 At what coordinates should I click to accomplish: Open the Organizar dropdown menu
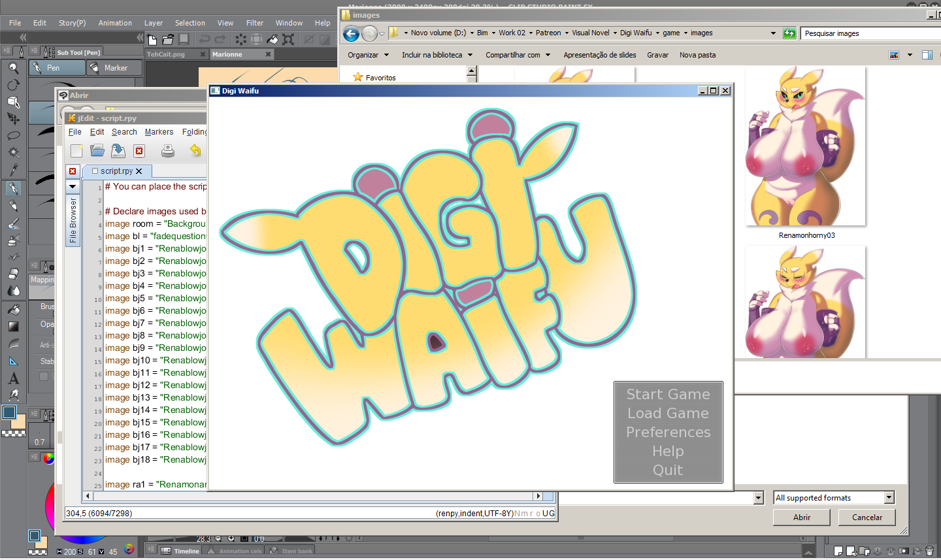pyautogui.click(x=368, y=55)
